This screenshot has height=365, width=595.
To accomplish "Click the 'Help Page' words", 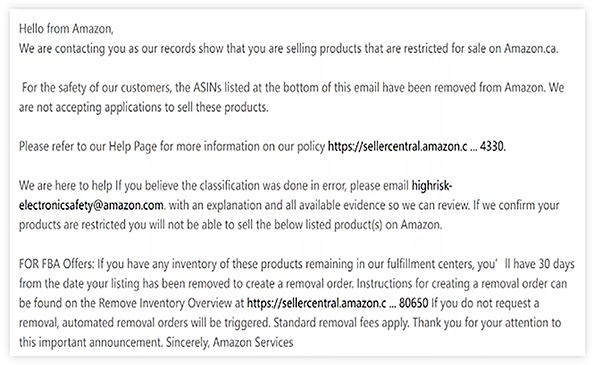I will click(x=133, y=146).
